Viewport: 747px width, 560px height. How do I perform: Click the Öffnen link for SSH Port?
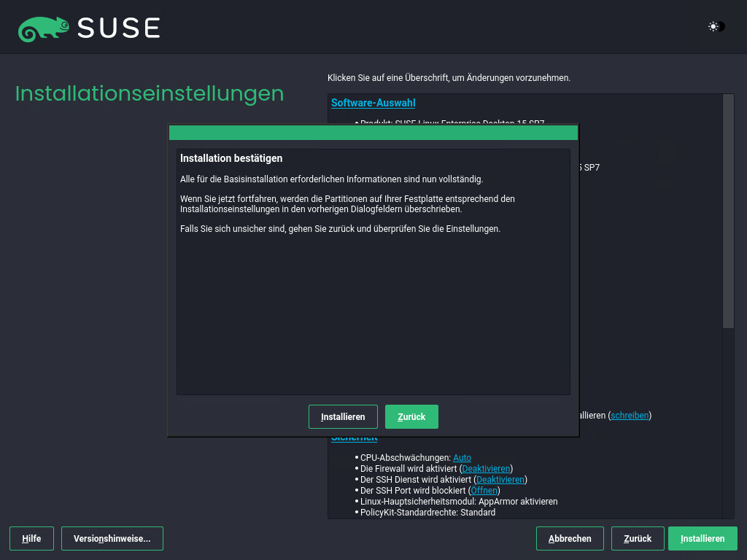click(484, 491)
